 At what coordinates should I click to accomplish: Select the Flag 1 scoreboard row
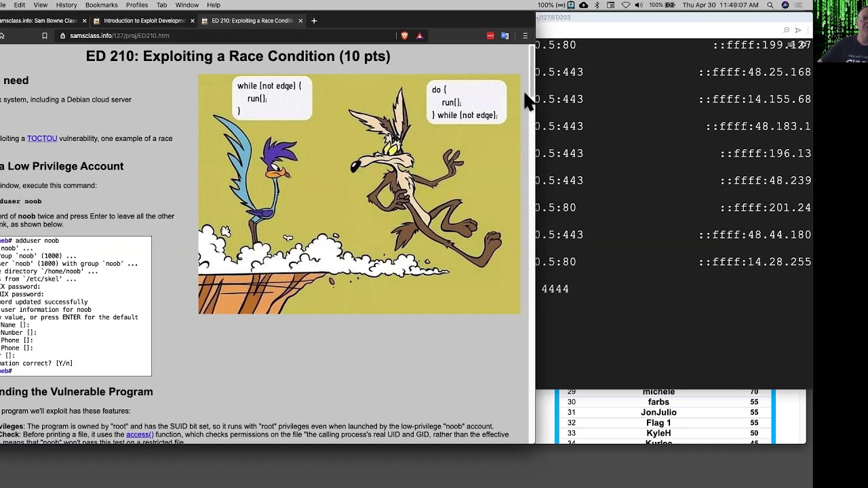click(x=665, y=423)
